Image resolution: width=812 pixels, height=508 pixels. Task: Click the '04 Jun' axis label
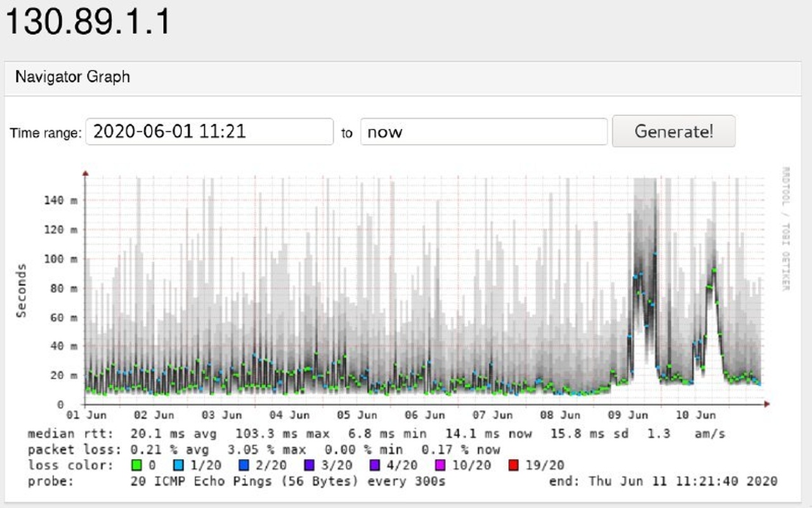pyautogui.click(x=290, y=415)
